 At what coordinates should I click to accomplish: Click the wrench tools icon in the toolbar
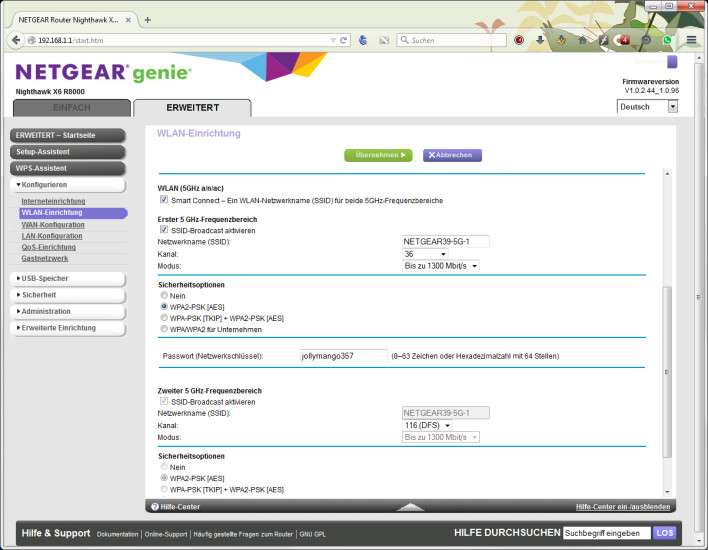pyautogui.click(x=603, y=40)
